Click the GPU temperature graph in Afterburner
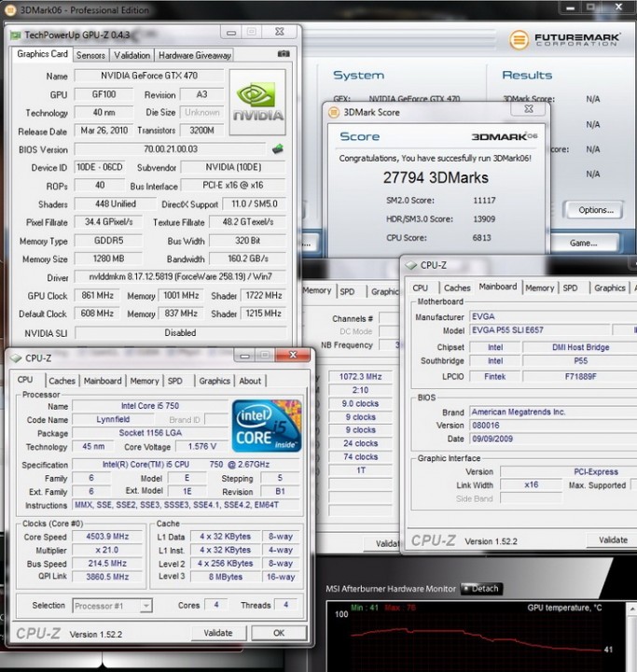 click(476, 635)
